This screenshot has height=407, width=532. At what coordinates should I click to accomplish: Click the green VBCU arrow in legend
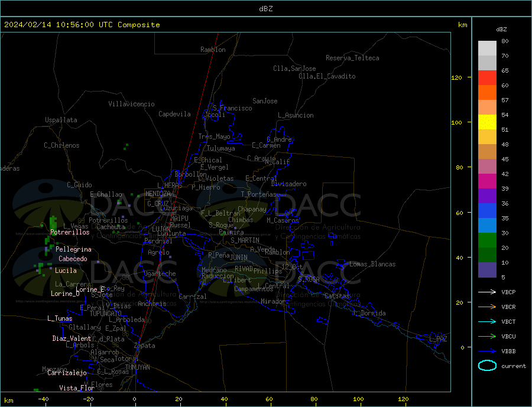click(487, 337)
